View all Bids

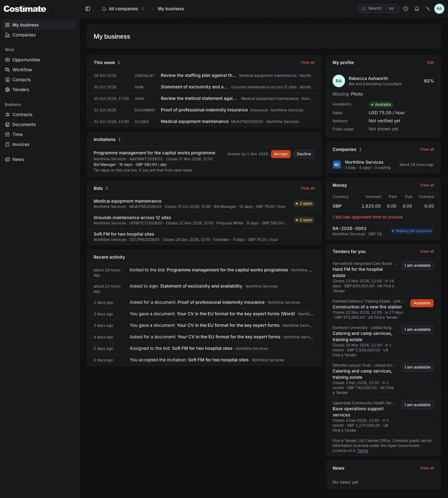[307, 188]
